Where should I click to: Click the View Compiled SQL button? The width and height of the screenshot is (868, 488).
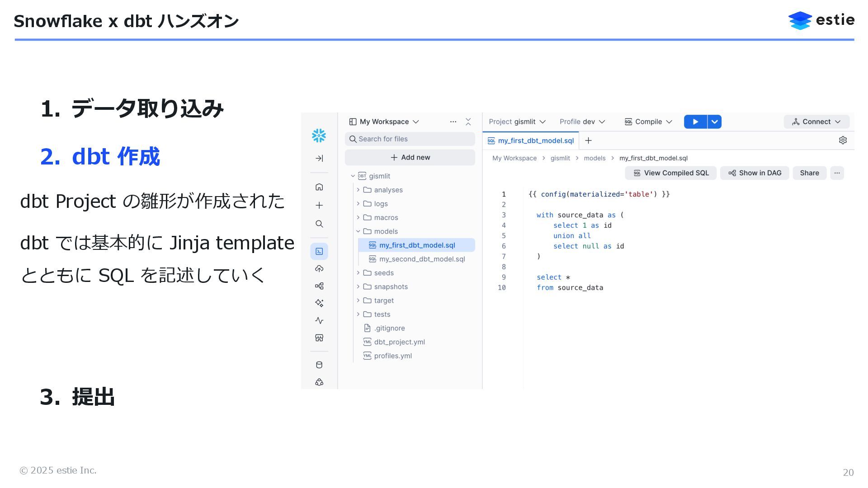(671, 173)
